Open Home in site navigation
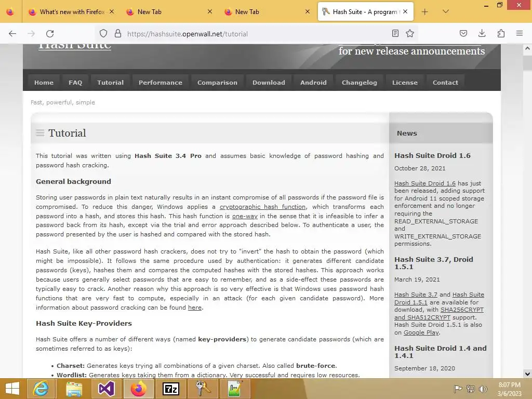The width and height of the screenshot is (532, 399). pyautogui.click(x=44, y=83)
